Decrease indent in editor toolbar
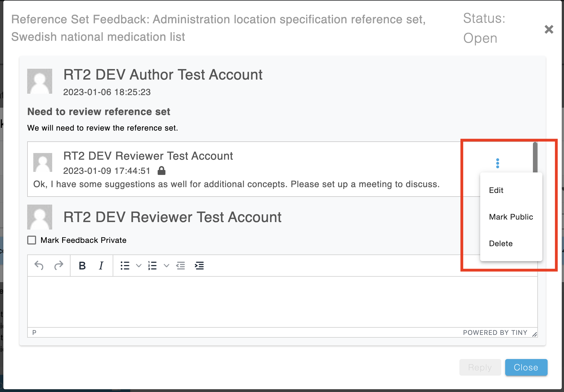The image size is (564, 392). [x=180, y=266]
